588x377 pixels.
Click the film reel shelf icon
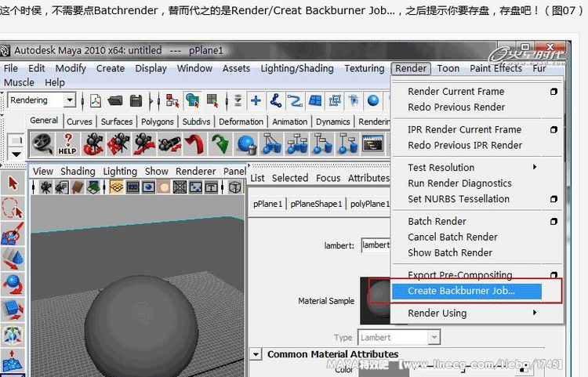click(x=43, y=143)
